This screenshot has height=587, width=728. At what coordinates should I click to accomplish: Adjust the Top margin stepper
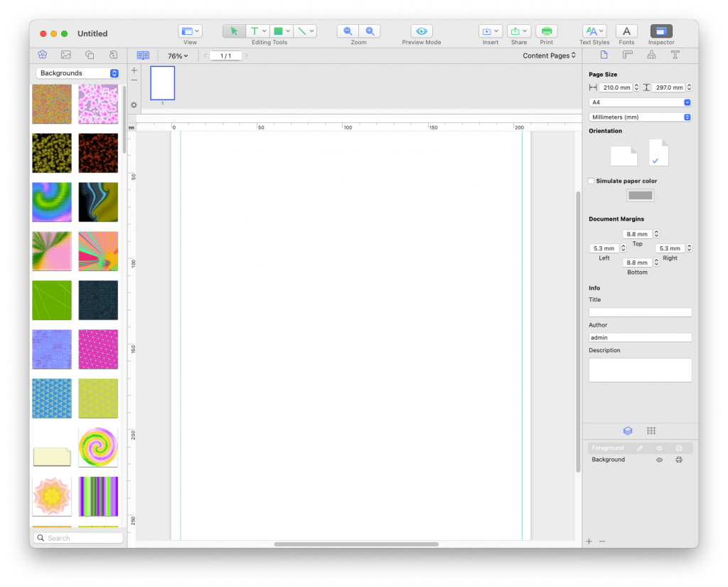pos(656,234)
